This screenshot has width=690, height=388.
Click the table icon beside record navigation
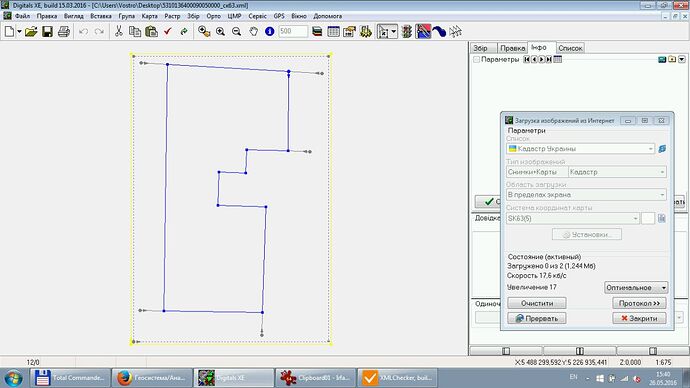tap(558, 59)
